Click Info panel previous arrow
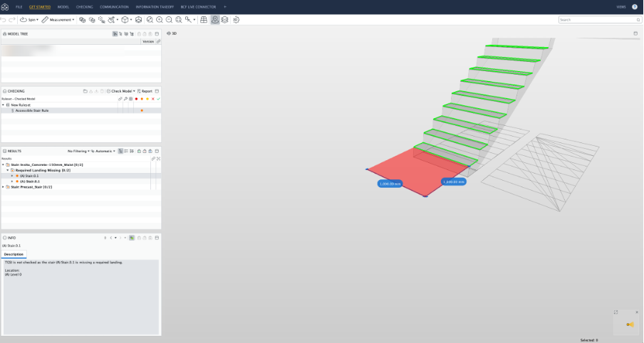Viewport: 644px width, 343px height. [x=111, y=238]
